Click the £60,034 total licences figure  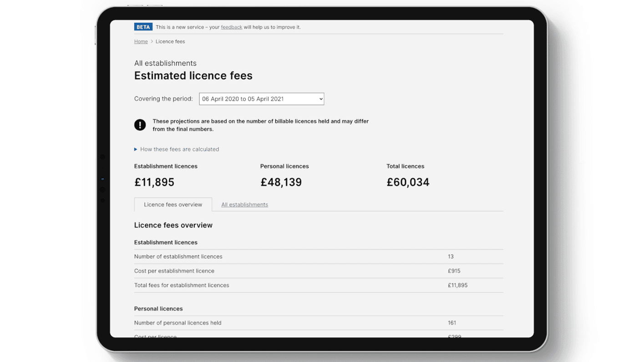click(408, 182)
